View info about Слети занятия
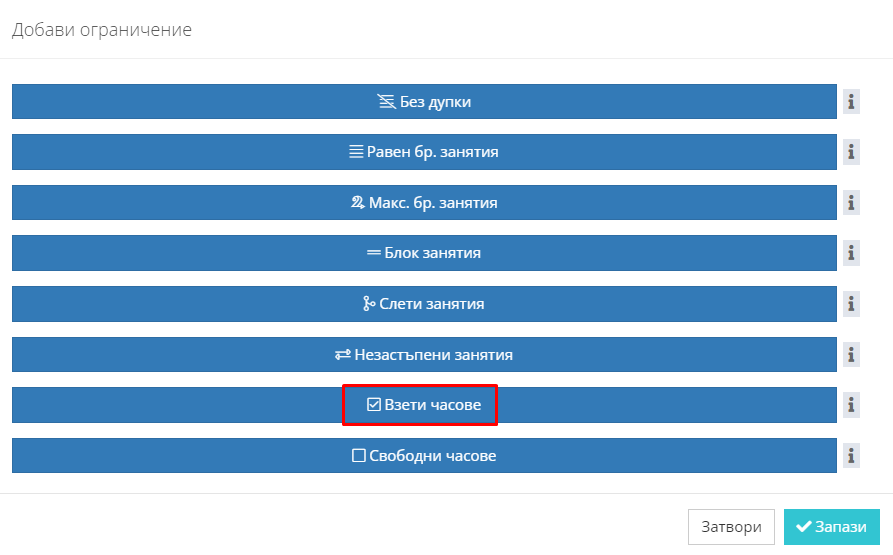 [x=851, y=304]
